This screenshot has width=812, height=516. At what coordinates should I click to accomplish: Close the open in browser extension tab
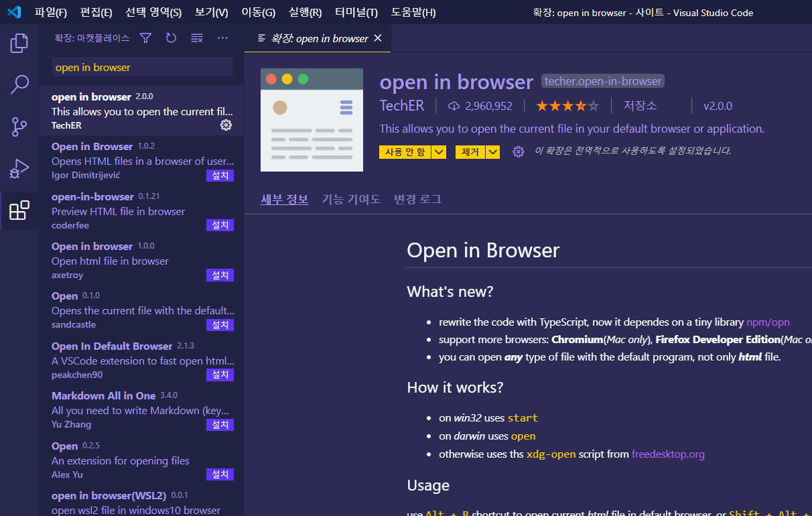coord(378,38)
